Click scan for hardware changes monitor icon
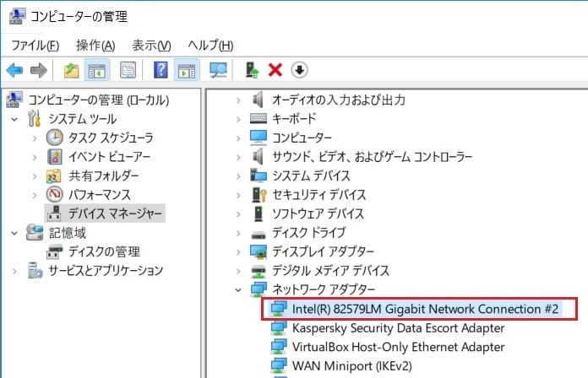 (x=219, y=70)
